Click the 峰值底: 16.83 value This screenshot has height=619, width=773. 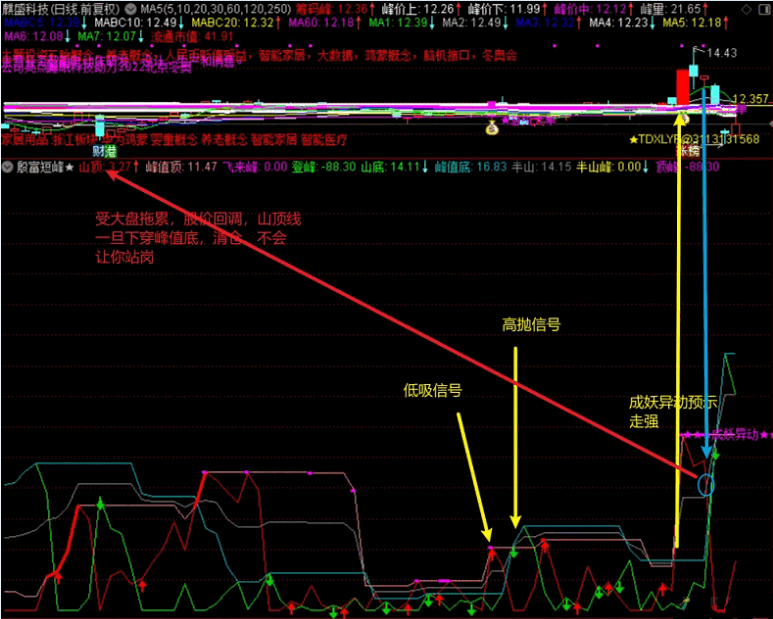[471, 167]
